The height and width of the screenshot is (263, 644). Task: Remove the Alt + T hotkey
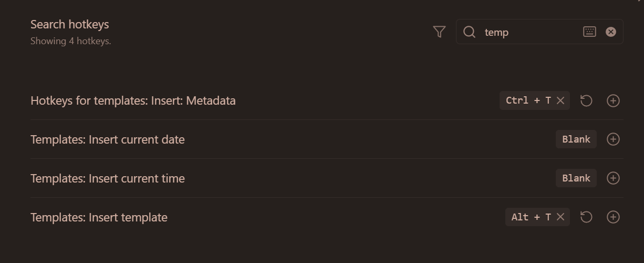pyautogui.click(x=560, y=217)
